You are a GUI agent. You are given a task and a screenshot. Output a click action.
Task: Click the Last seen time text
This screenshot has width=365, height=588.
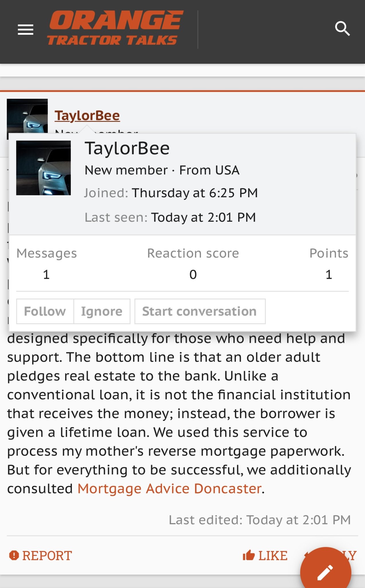pyautogui.click(x=203, y=217)
